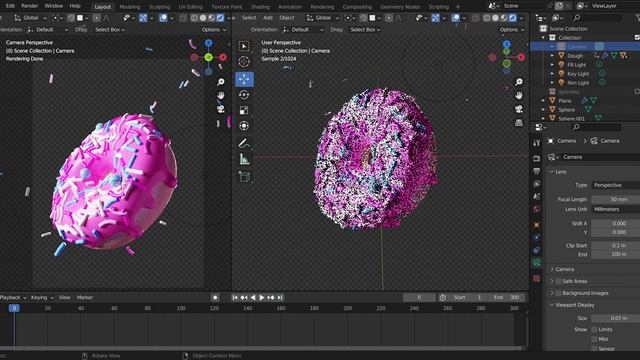Select the Cursor tool in toolbar
The image size is (640, 360).
click(x=244, y=62)
